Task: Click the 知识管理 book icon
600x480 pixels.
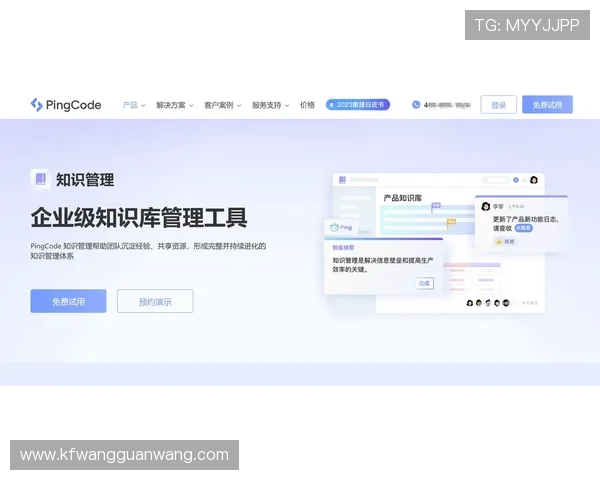Action: pos(41,179)
